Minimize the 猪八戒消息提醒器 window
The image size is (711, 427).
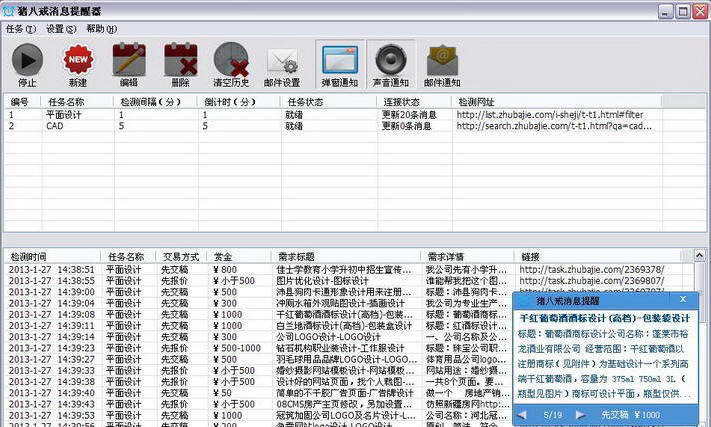coord(665,11)
